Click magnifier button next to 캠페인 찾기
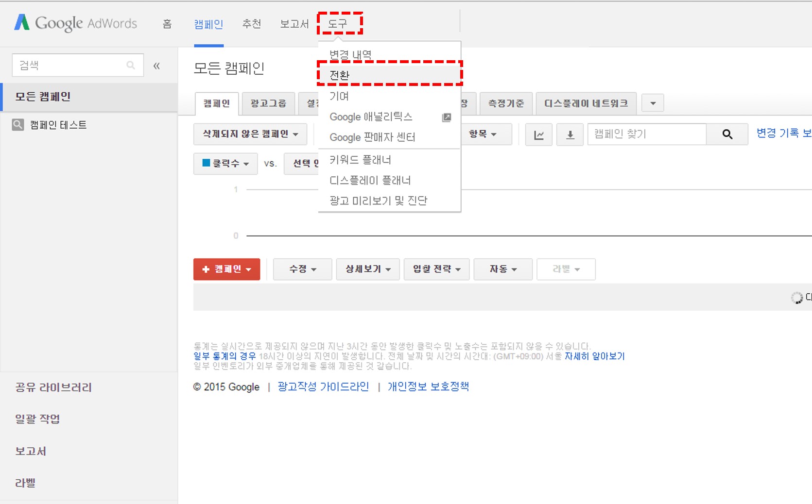This screenshot has width=812, height=504. (x=727, y=134)
